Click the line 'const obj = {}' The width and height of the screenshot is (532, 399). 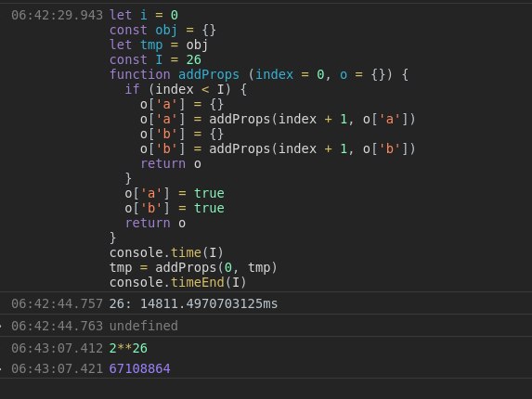pos(162,31)
